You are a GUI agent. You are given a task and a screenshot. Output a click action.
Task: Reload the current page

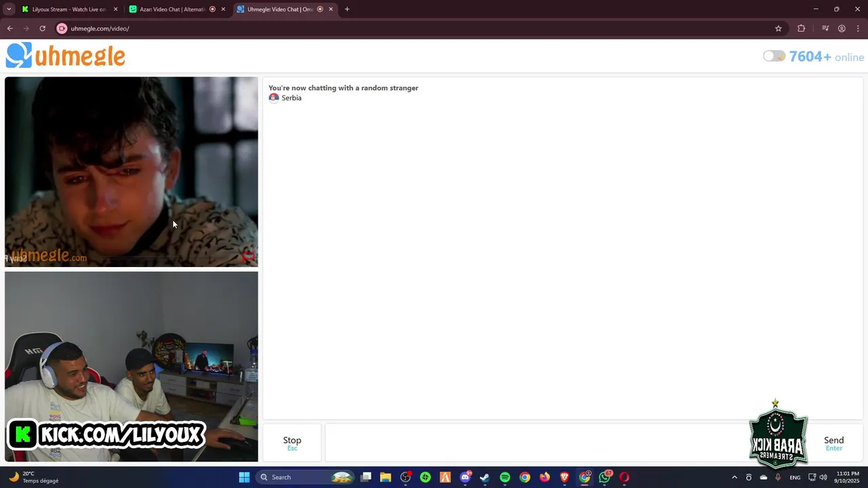point(42,28)
